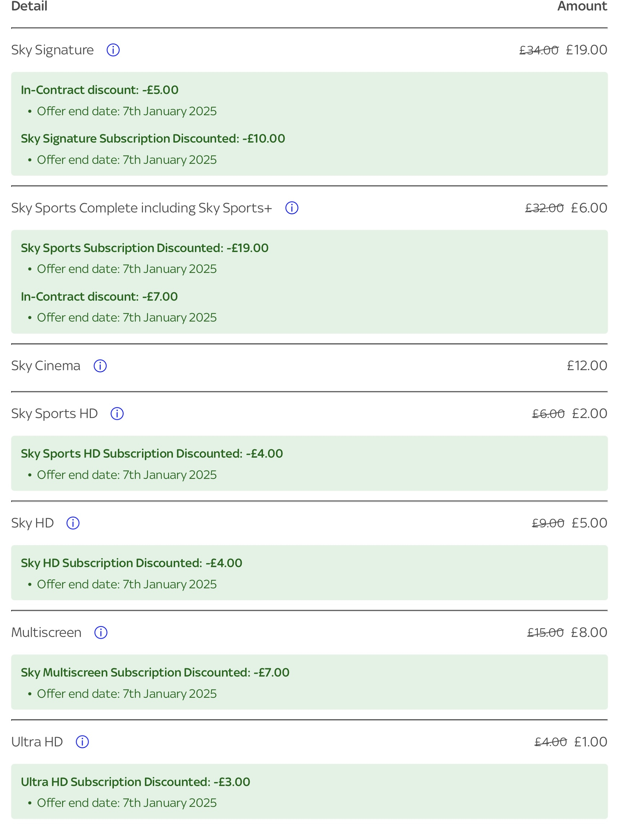Click the Sky Cinema £12.00 amount

click(x=587, y=366)
